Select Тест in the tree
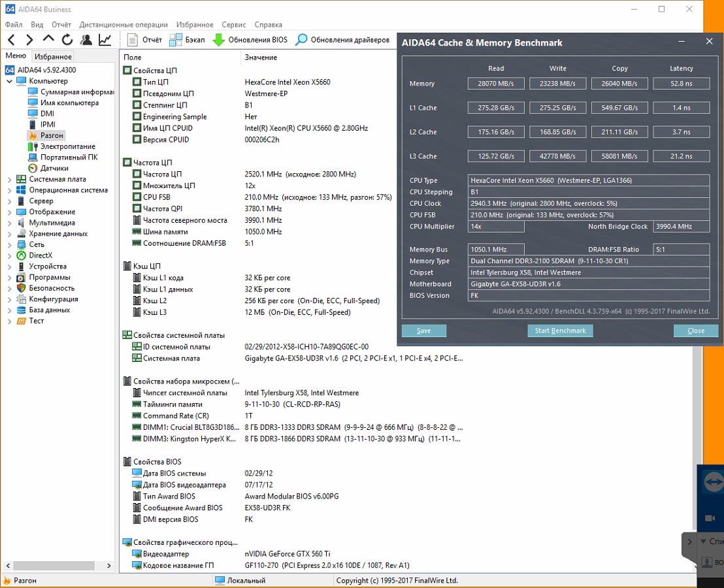The height and width of the screenshot is (588, 724). 31,321
